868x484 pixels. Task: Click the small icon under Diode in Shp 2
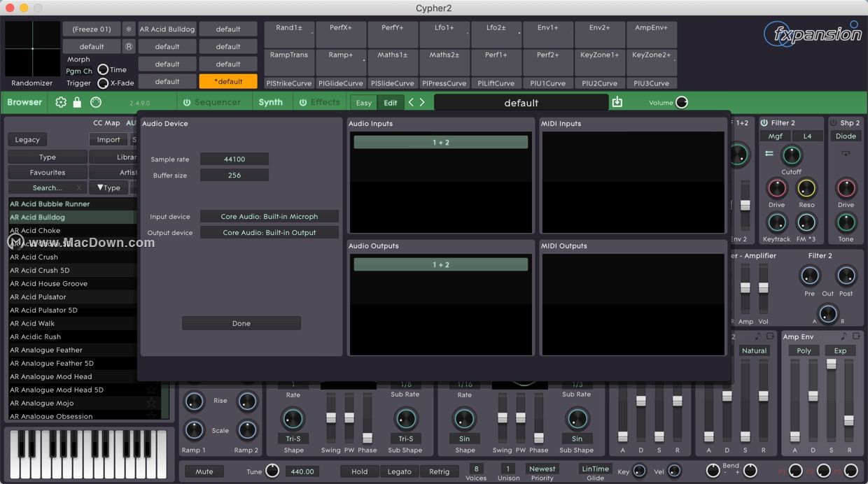point(846,153)
